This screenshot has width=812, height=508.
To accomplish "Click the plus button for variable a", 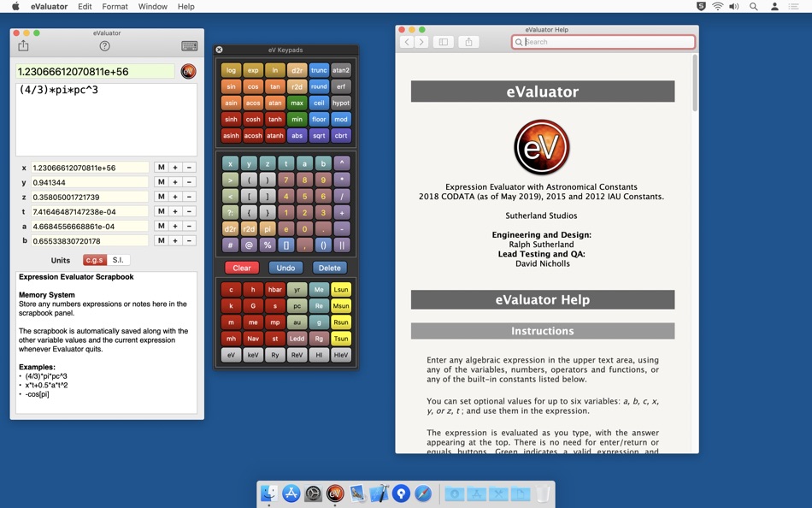I will point(175,226).
